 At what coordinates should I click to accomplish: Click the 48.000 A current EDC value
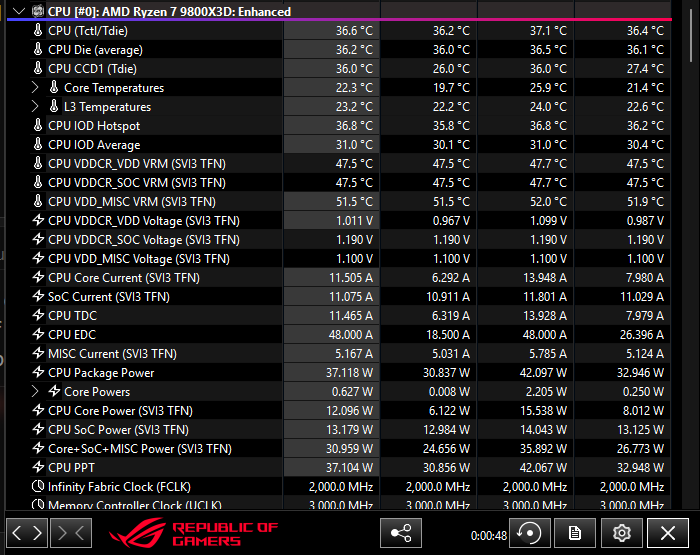[x=350, y=334]
